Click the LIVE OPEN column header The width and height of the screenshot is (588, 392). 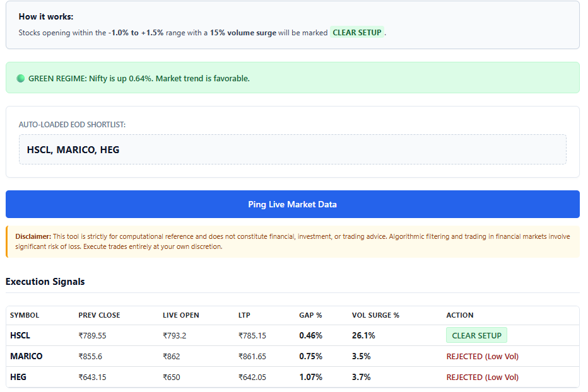tap(180, 315)
